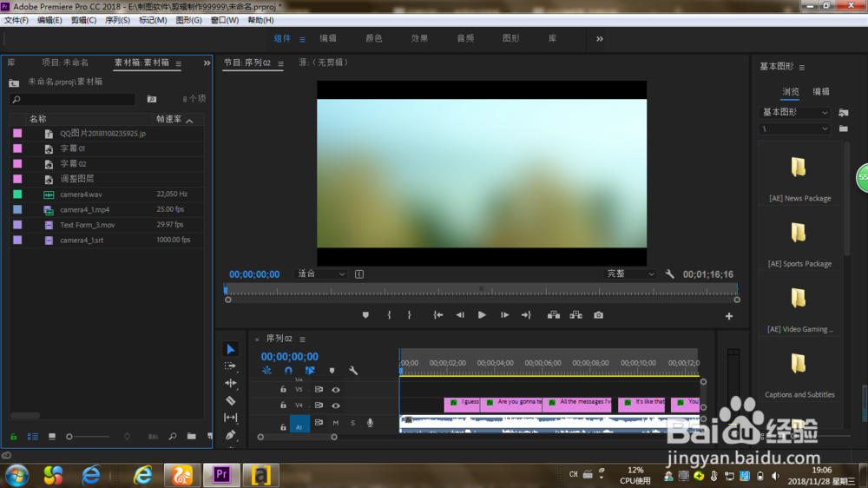Go to In point in the monitor
The image size is (868, 488).
pyautogui.click(x=437, y=315)
